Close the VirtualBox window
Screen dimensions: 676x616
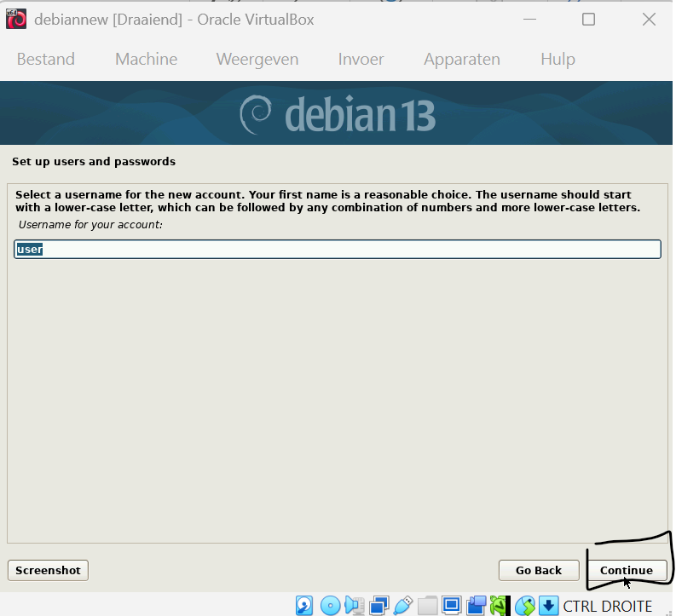click(x=649, y=20)
